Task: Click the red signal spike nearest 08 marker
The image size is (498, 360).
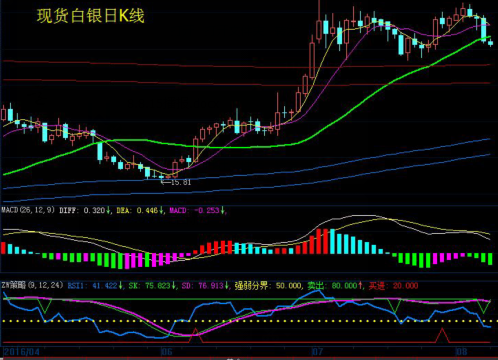Action: click(x=442, y=335)
